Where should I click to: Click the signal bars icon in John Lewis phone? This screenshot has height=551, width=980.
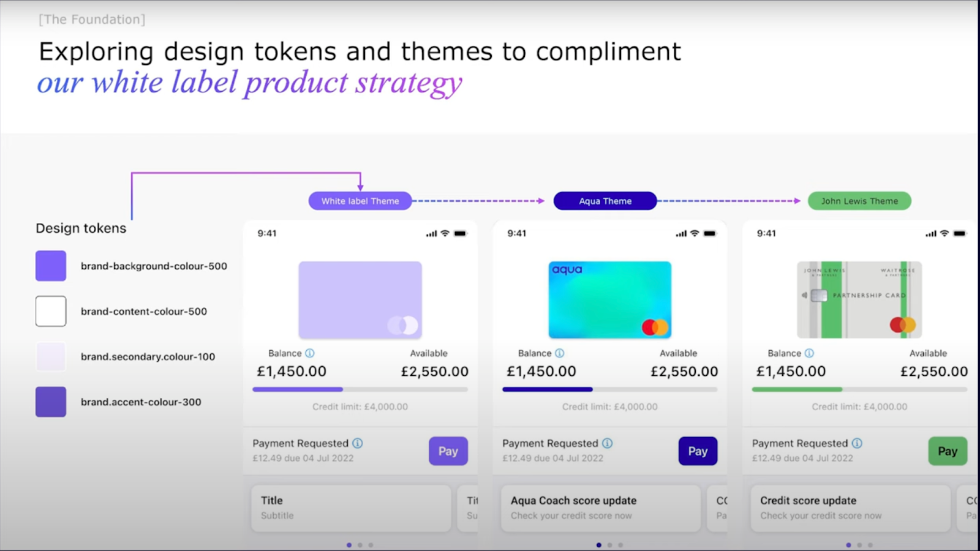click(931, 234)
